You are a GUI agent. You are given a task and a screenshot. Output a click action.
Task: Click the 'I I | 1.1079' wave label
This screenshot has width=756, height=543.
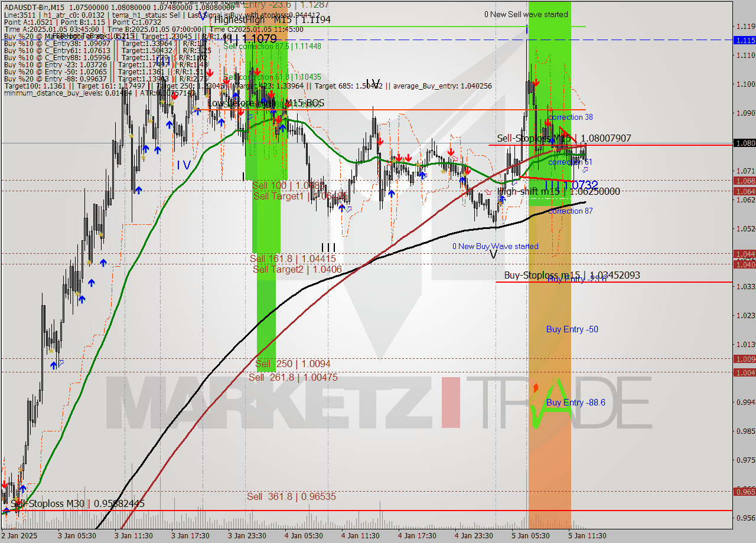(249, 40)
